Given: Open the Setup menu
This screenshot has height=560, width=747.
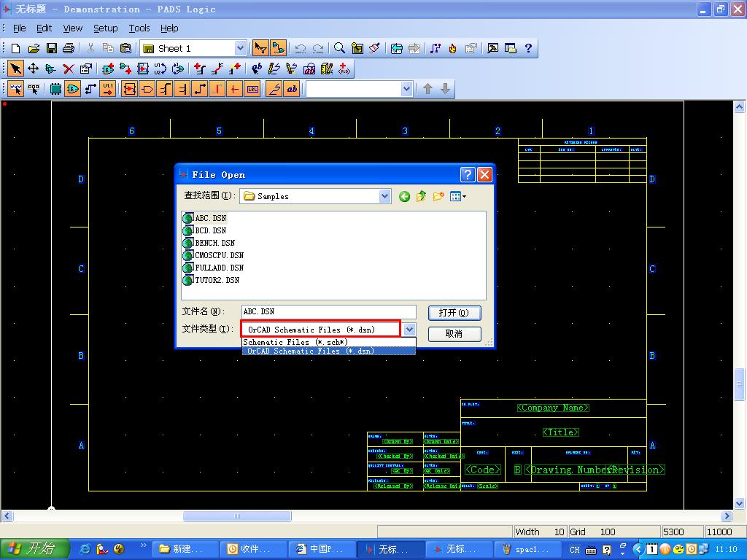Looking at the screenshot, I should point(105,28).
